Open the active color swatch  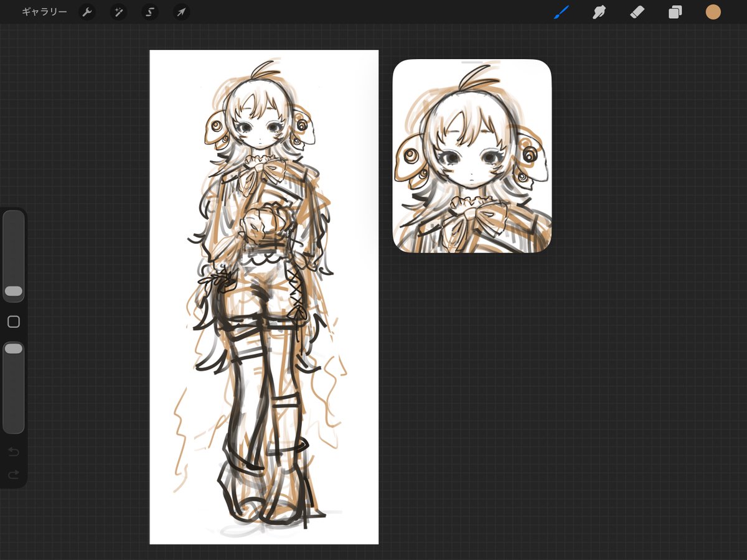713,12
